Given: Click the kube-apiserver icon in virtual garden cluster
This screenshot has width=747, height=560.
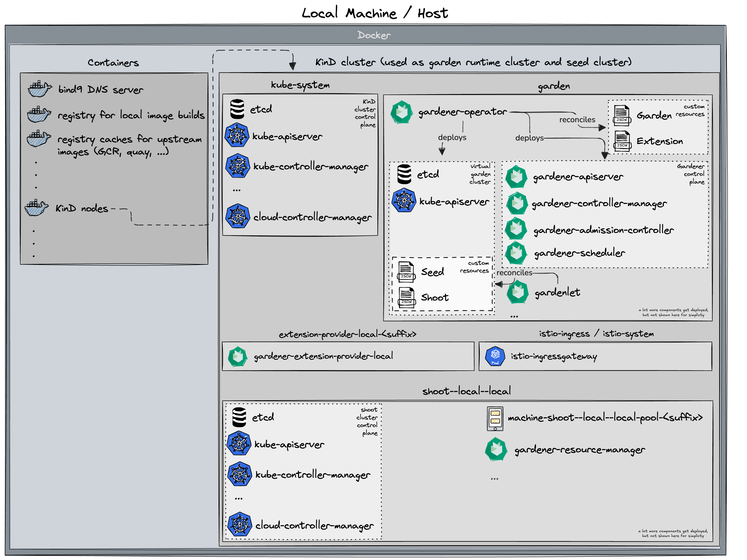Looking at the screenshot, I should (404, 200).
